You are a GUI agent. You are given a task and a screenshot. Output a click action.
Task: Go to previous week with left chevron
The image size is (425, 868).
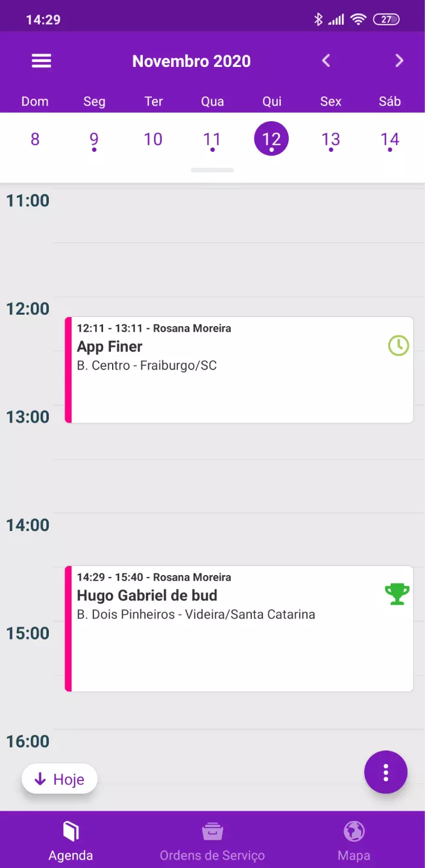[x=326, y=60]
